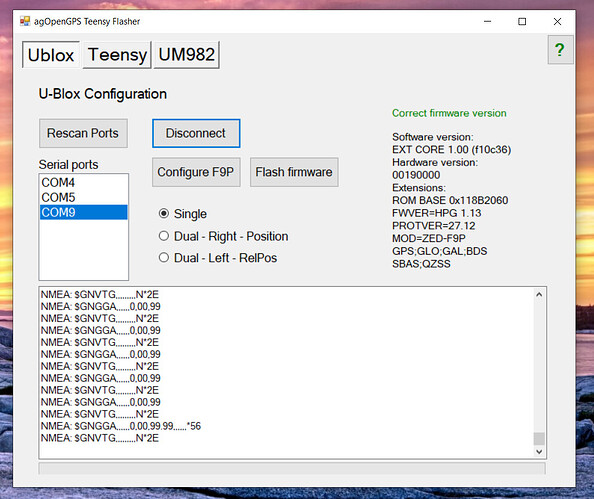Select COM4 in the serial ports list
The width and height of the screenshot is (594, 499).
coord(83,183)
